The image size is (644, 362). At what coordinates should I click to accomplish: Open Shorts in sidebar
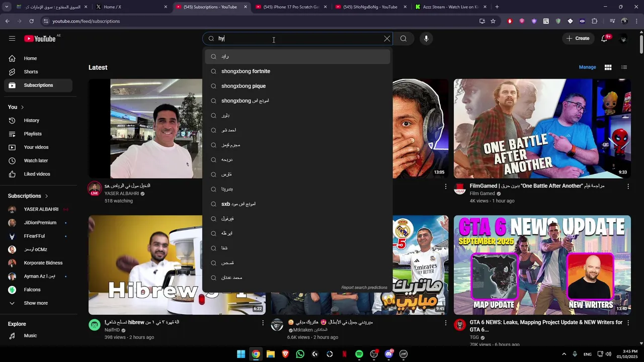click(38, 72)
